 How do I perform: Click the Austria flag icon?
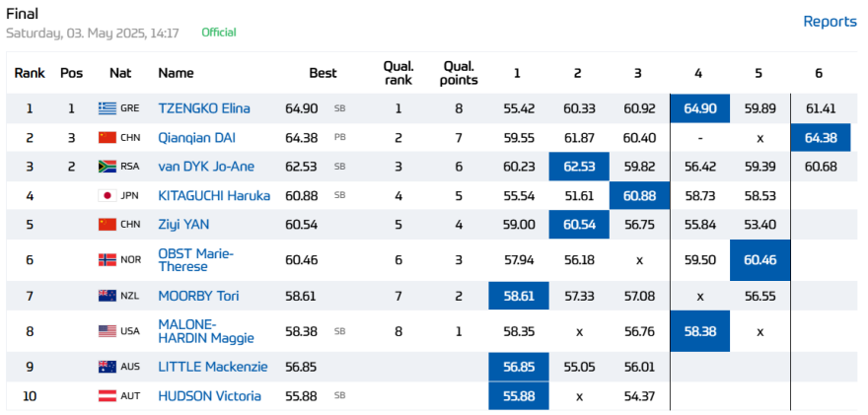(x=108, y=396)
